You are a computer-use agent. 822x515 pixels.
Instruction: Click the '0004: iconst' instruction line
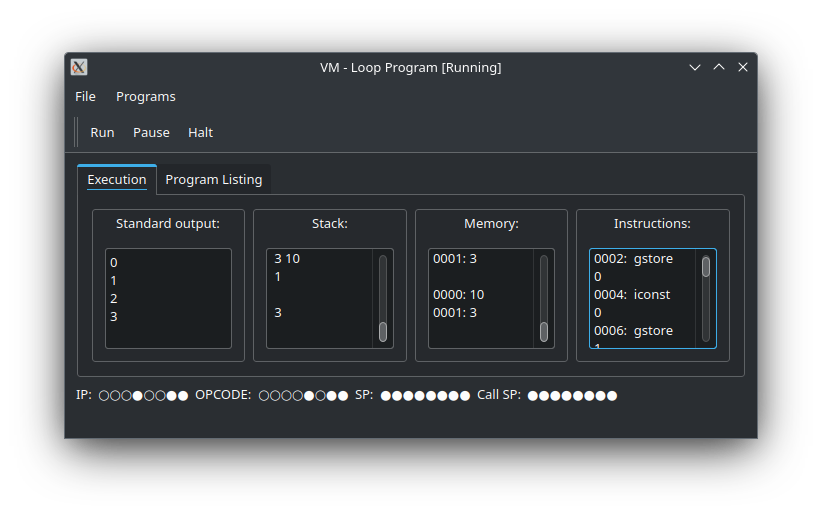[x=632, y=295]
